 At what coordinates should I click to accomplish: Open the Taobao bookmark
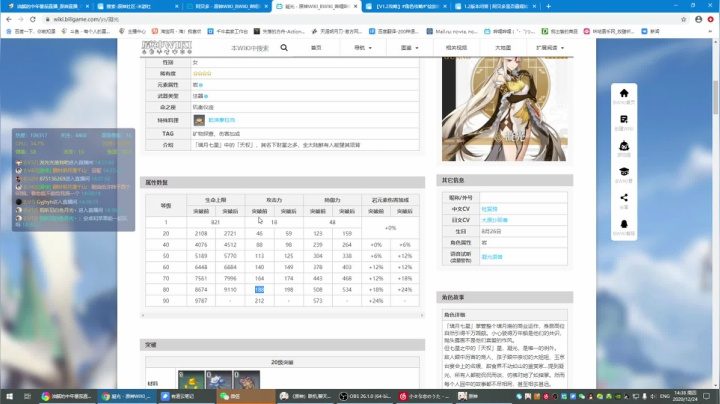(x=177, y=31)
